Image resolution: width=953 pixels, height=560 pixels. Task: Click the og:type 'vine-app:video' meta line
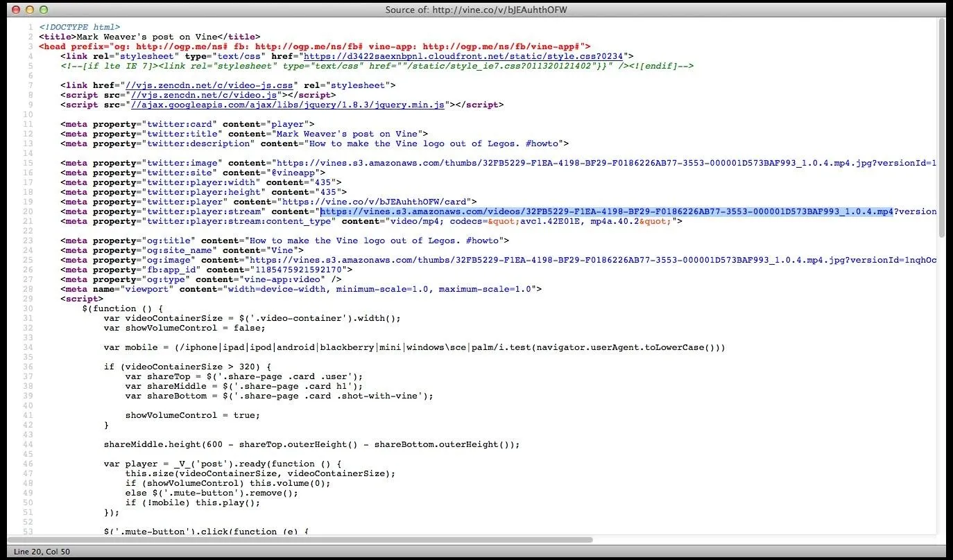pos(201,279)
